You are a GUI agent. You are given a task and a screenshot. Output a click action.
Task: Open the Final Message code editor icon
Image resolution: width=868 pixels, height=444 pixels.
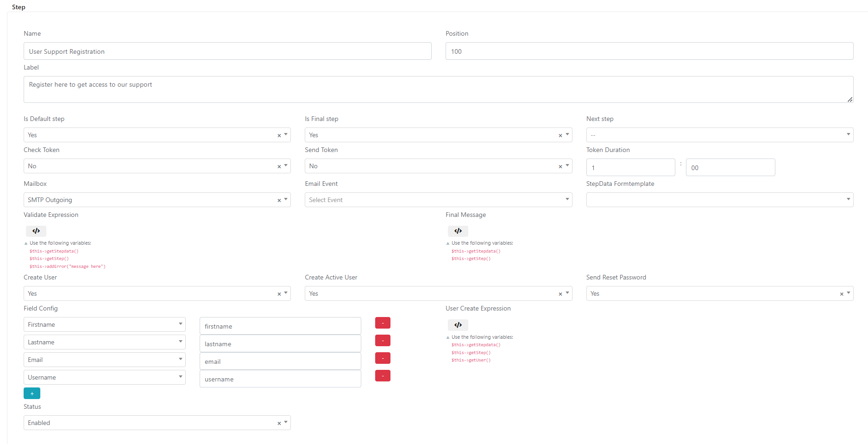(x=458, y=231)
